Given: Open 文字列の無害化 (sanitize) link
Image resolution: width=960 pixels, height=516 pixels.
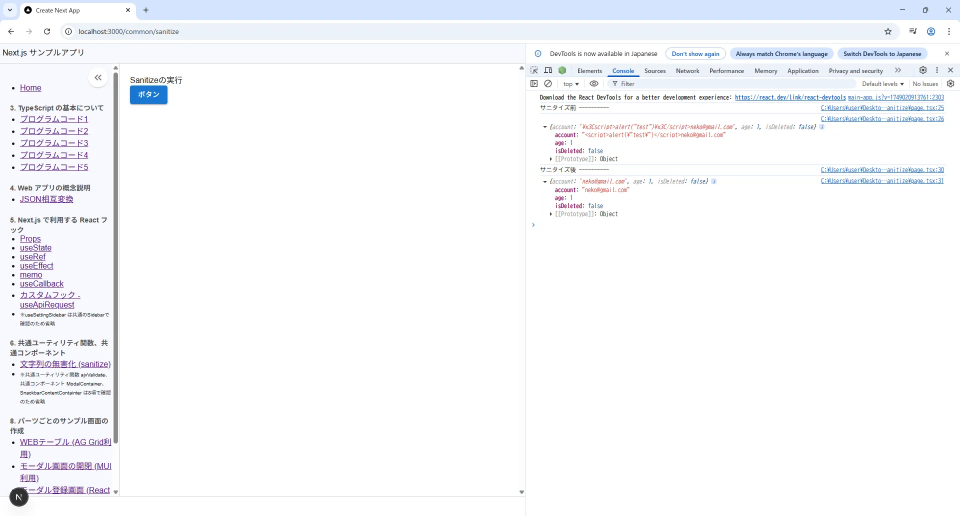Looking at the screenshot, I should point(65,364).
